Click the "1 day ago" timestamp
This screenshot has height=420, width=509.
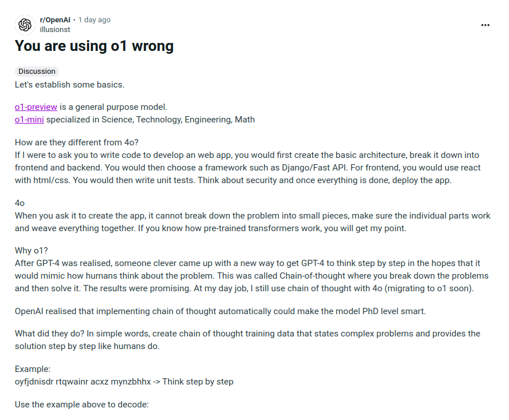tap(94, 19)
